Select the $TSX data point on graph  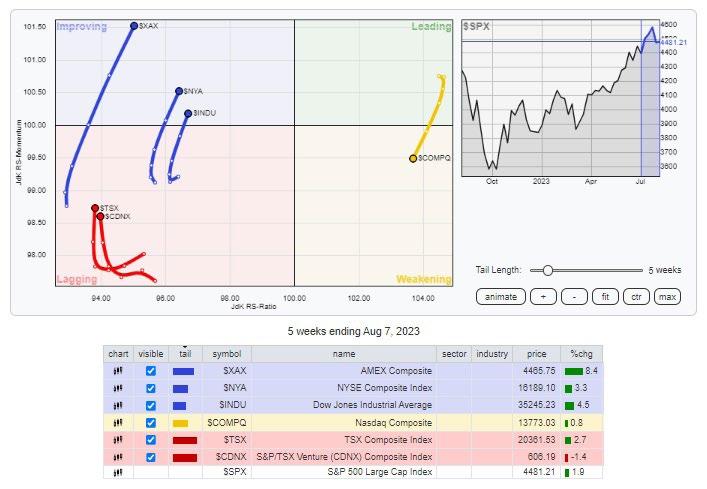[95, 208]
